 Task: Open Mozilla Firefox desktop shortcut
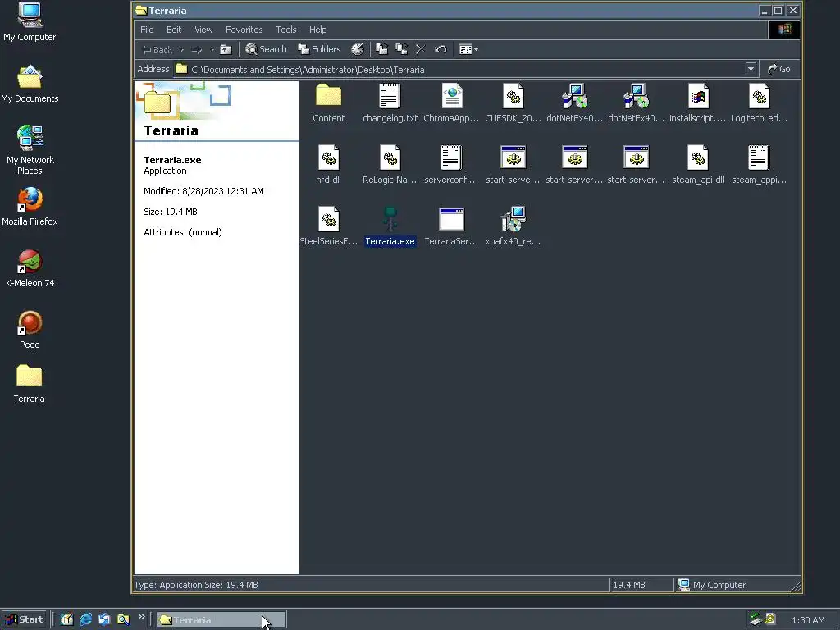point(30,206)
